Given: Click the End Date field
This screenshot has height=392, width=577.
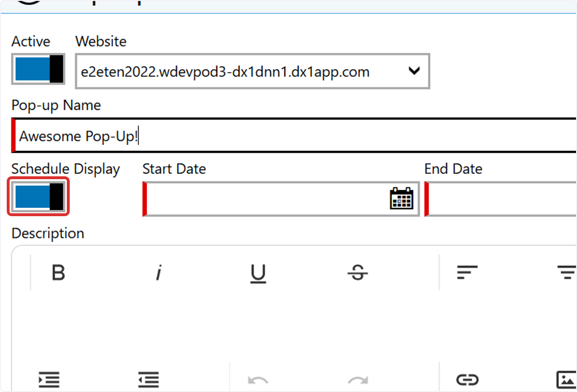Looking at the screenshot, I should [501, 199].
